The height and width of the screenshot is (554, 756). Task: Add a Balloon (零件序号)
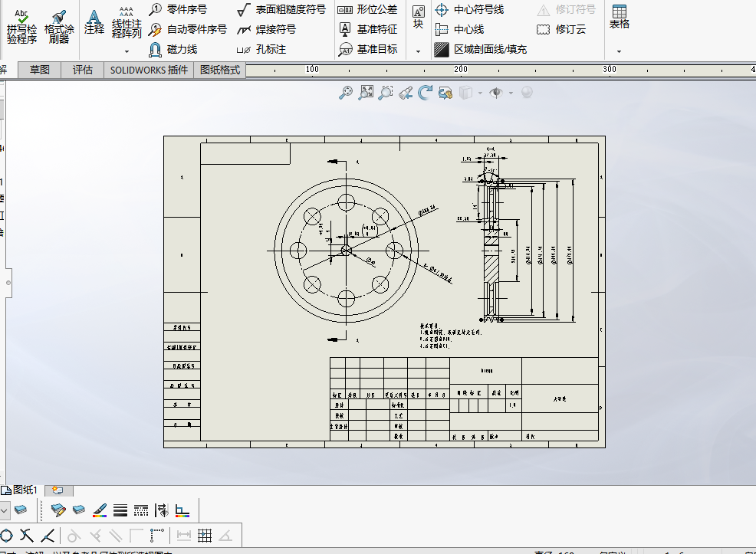[178, 9]
